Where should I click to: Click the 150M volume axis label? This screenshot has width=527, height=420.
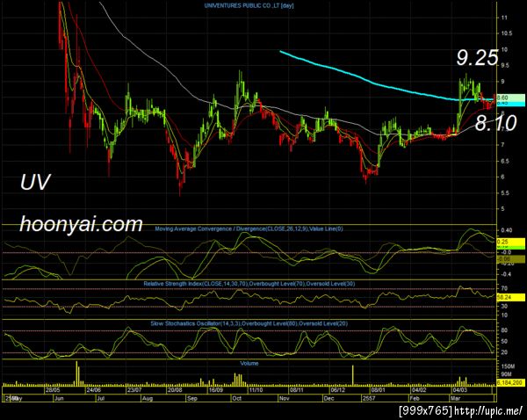click(508, 366)
